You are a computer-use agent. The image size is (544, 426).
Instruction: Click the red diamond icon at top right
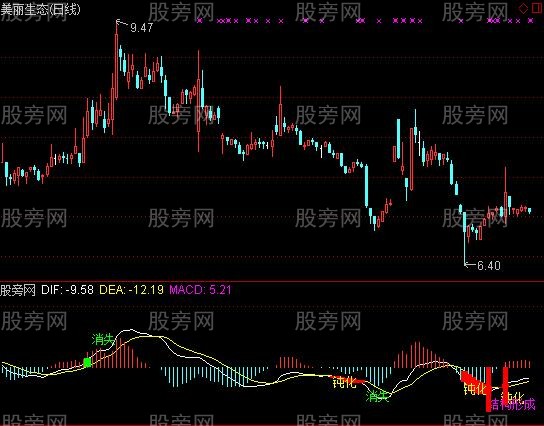(523, 9)
